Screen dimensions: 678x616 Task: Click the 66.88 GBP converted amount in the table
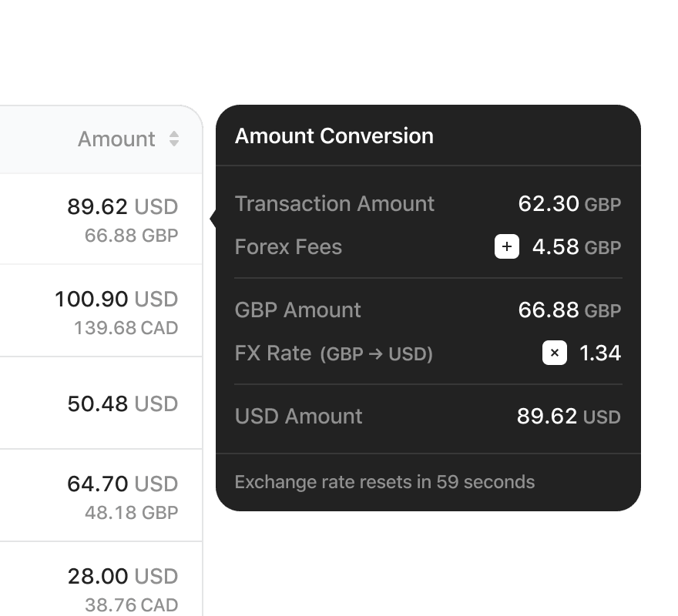(131, 236)
